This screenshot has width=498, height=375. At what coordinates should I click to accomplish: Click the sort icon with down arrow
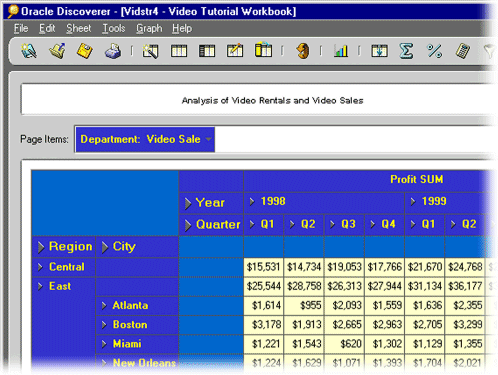[379, 51]
